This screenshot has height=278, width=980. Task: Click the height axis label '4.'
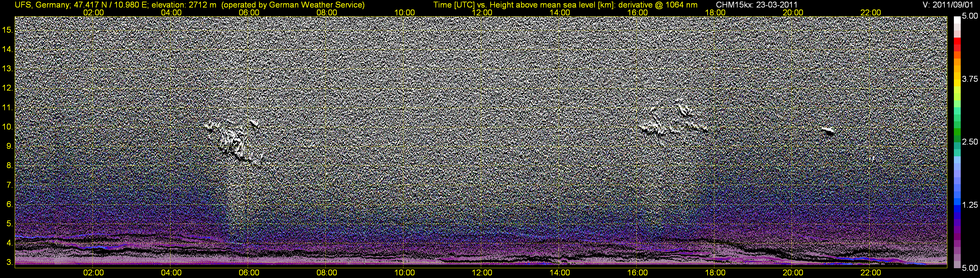pyautogui.click(x=10, y=243)
